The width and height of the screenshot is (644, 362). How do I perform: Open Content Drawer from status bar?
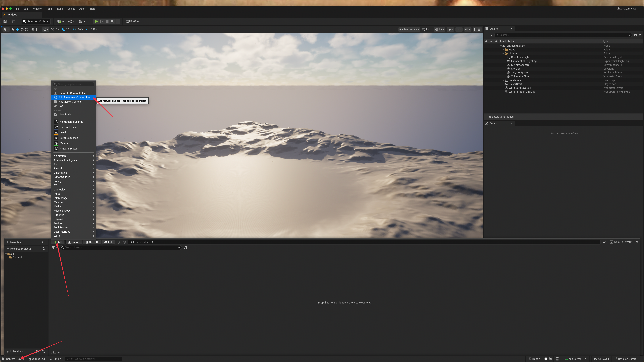coord(13,359)
